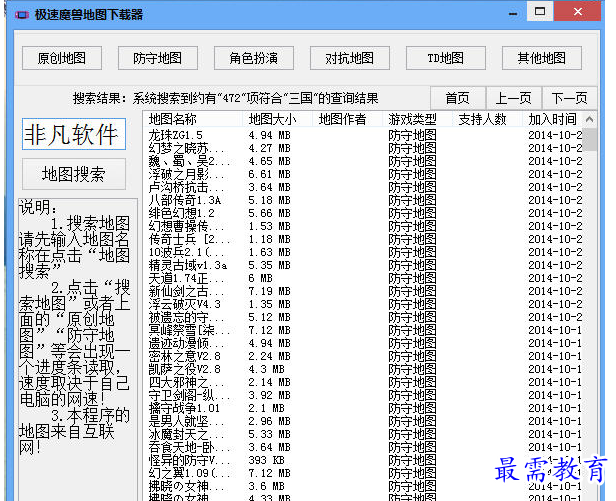Click the 7.19 MB size cell
Image resolution: width=616 pixels, height=501 pixels.
coord(270,291)
